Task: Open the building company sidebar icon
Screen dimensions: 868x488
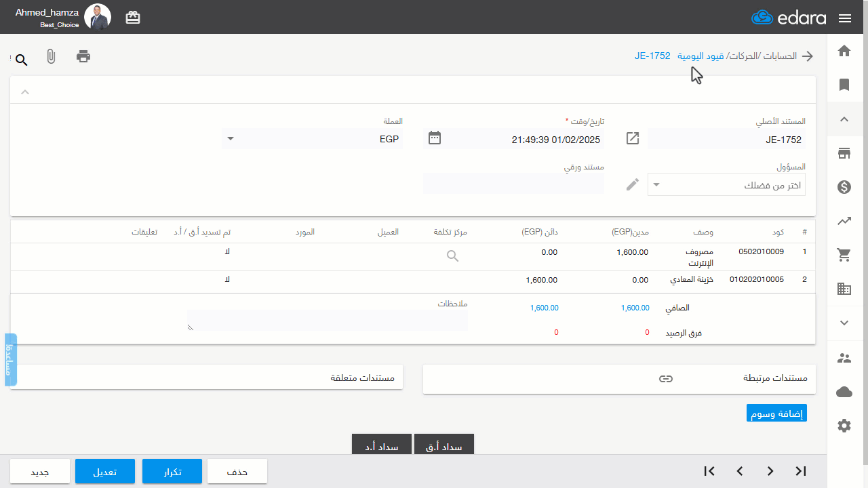Action: [x=844, y=289]
